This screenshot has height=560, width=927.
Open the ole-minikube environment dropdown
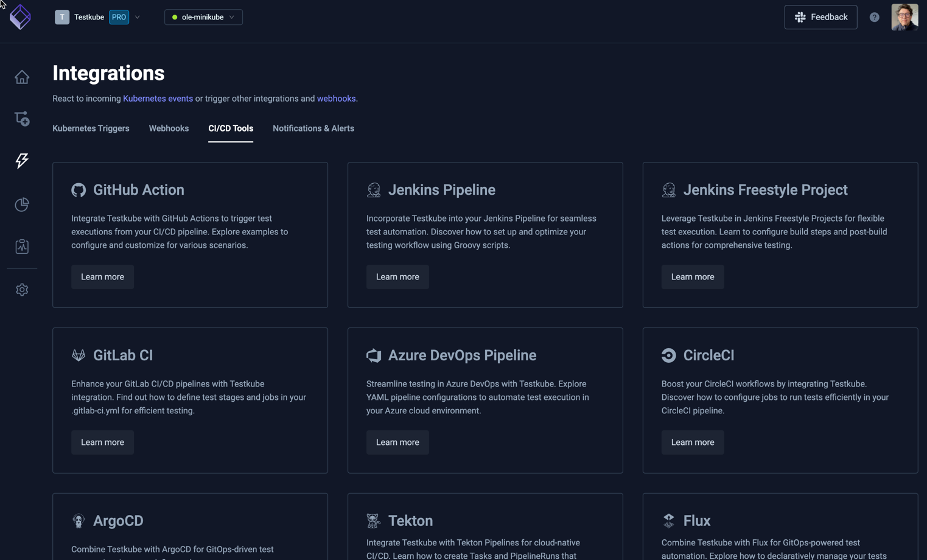click(x=203, y=17)
